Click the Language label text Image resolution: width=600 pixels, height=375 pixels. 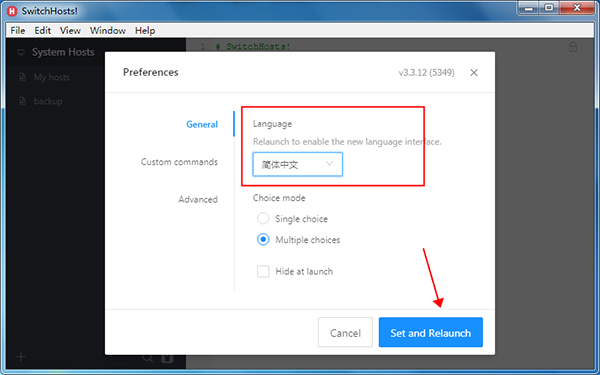coord(272,124)
